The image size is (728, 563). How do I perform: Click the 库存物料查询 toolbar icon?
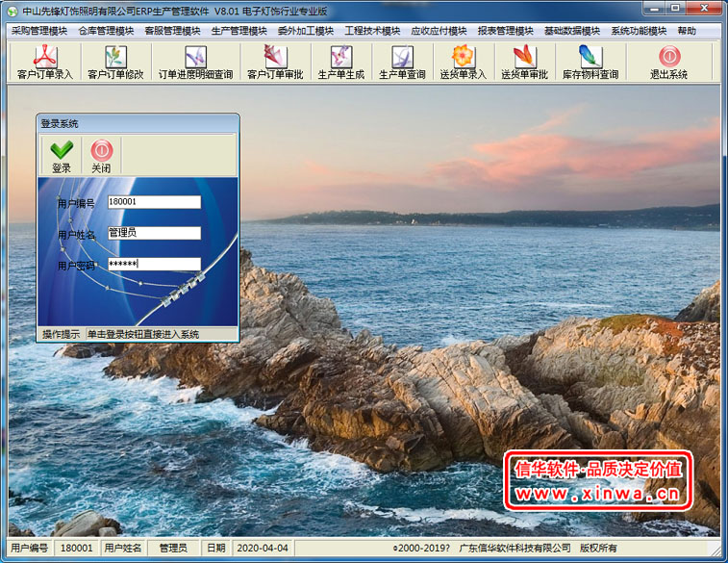[590, 63]
